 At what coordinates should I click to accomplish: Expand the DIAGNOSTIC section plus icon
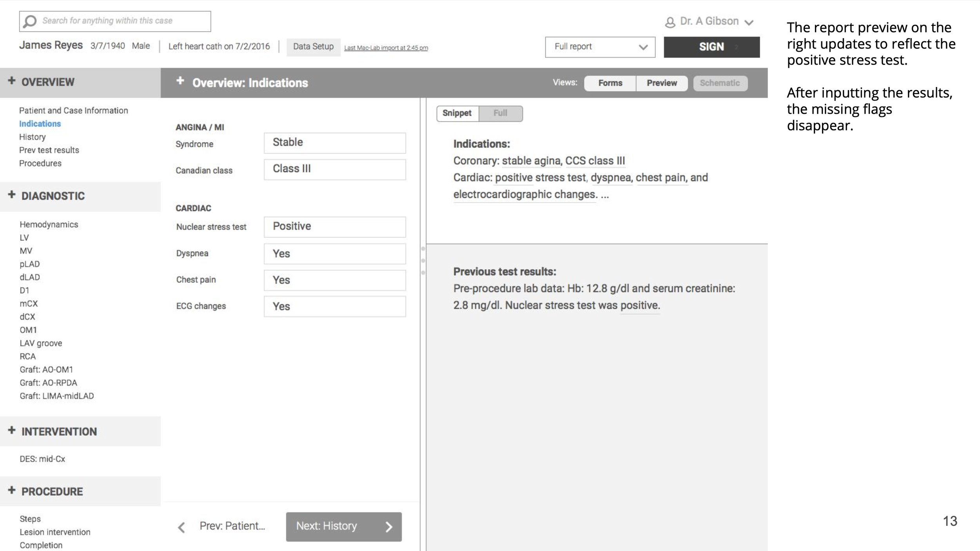[x=12, y=195]
